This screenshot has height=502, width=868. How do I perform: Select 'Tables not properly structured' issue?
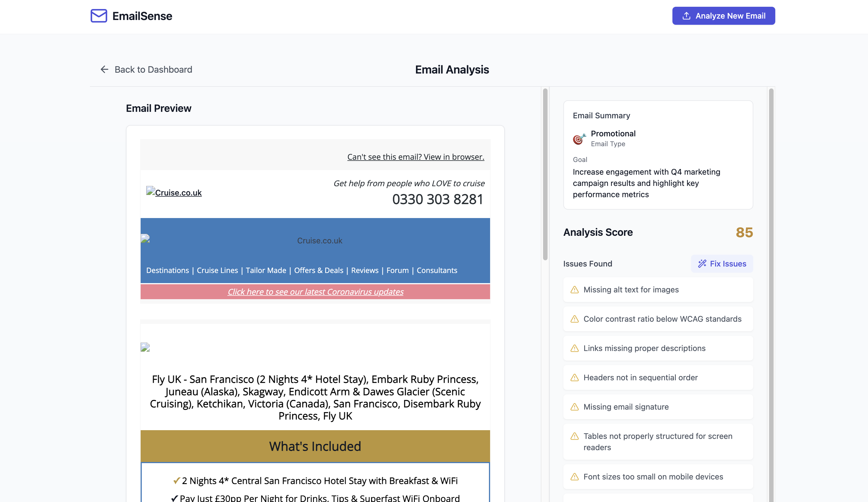point(658,442)
